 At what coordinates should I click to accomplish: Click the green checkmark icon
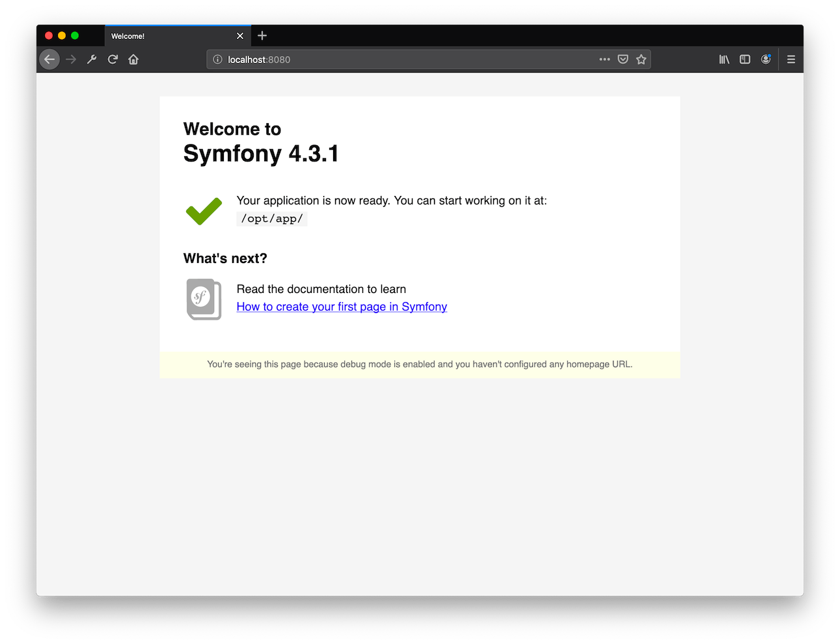[x=204, y=211]
